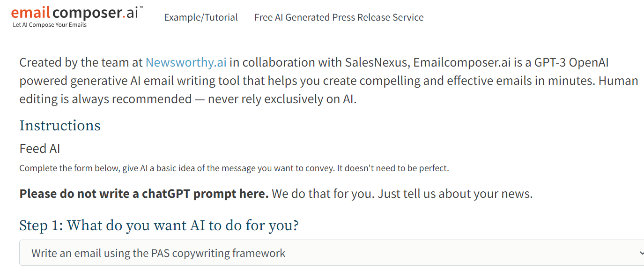Click bold "Please do not write a chatGPT prompt" text
644x271 pixels.
click(x=144, y=194)
